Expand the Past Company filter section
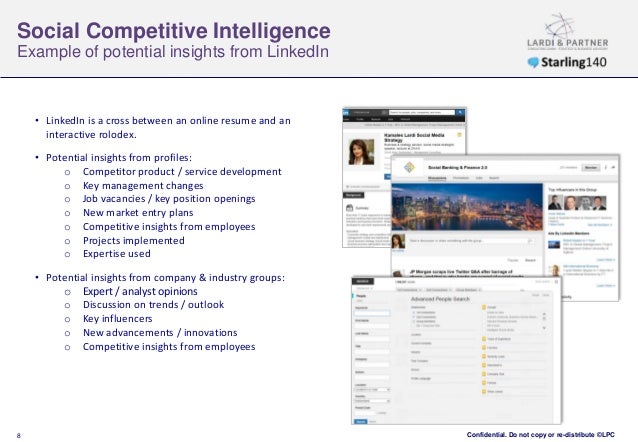Viewport: 638px width, 442px height. [420, 361]
